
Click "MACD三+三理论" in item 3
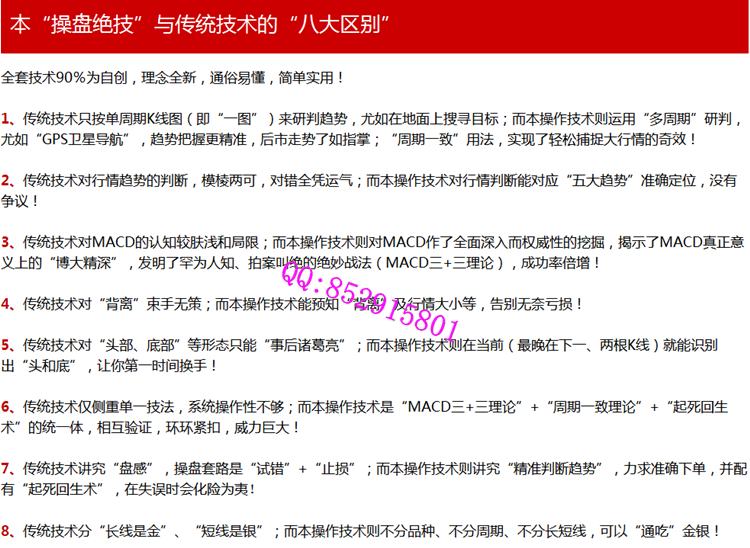411,263
